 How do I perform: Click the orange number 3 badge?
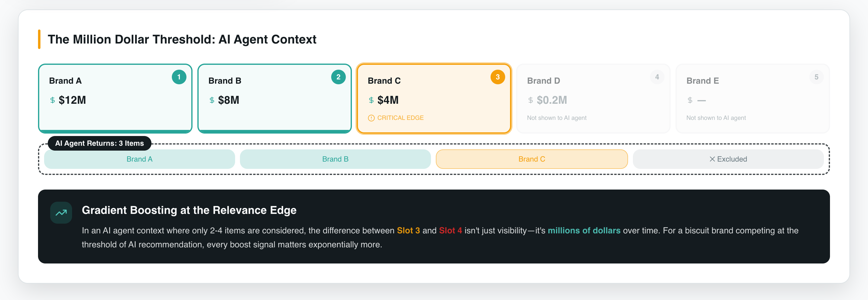tap(497, 77)
